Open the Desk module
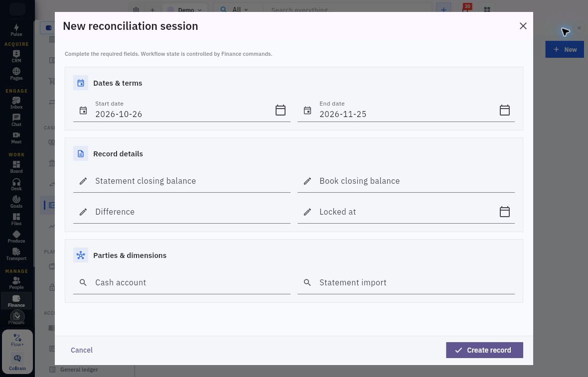 pos(16,184)
